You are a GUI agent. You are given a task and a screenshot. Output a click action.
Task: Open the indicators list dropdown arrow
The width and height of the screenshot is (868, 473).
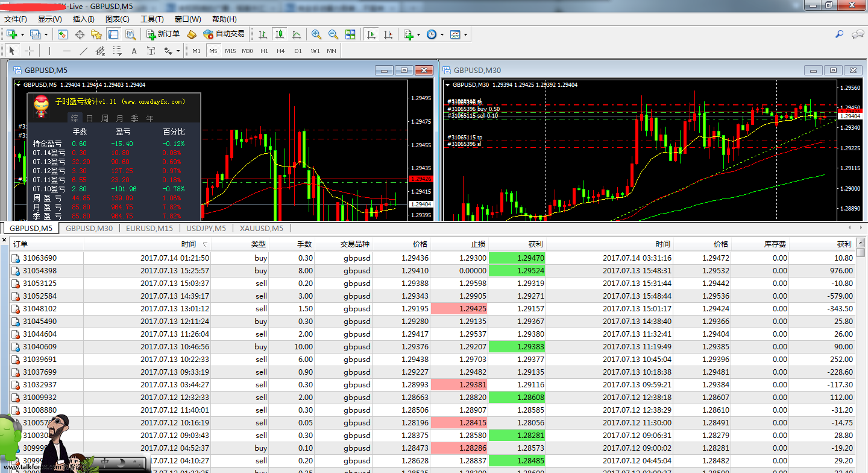pyautogui.click(x=418, y=35)
